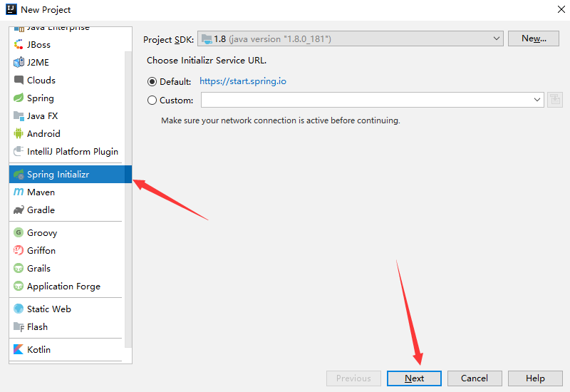Click the New... SDK button

(x=533, y=38)
